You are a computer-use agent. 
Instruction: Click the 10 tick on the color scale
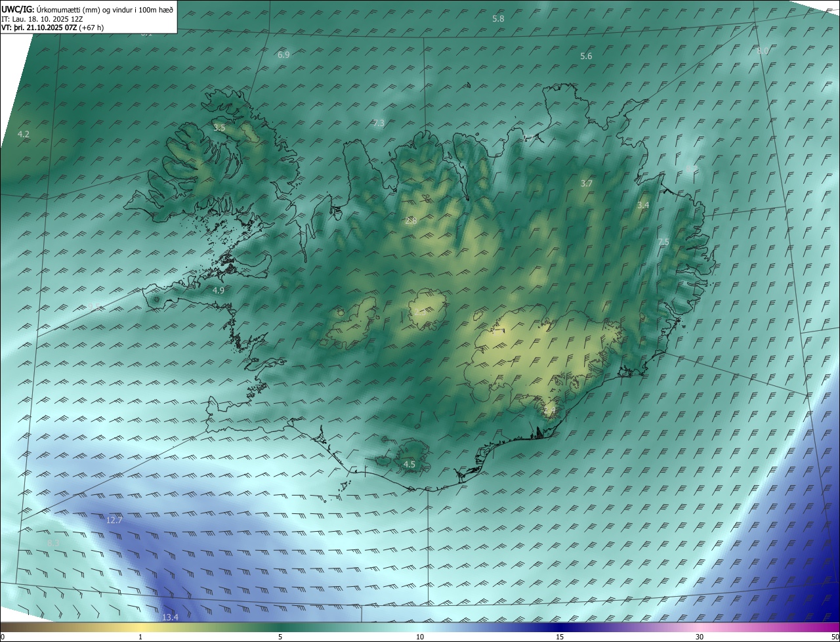[x=420, y=637]
